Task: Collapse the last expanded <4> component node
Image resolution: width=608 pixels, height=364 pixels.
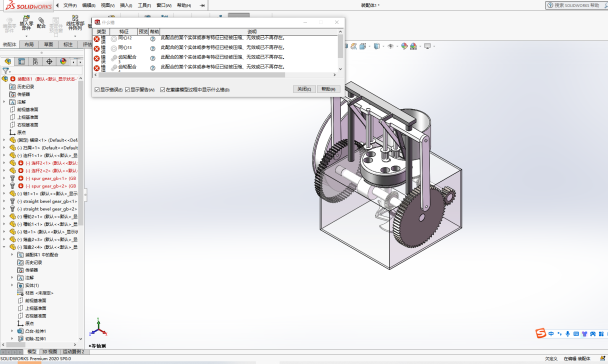Action: tap(4, 247)
